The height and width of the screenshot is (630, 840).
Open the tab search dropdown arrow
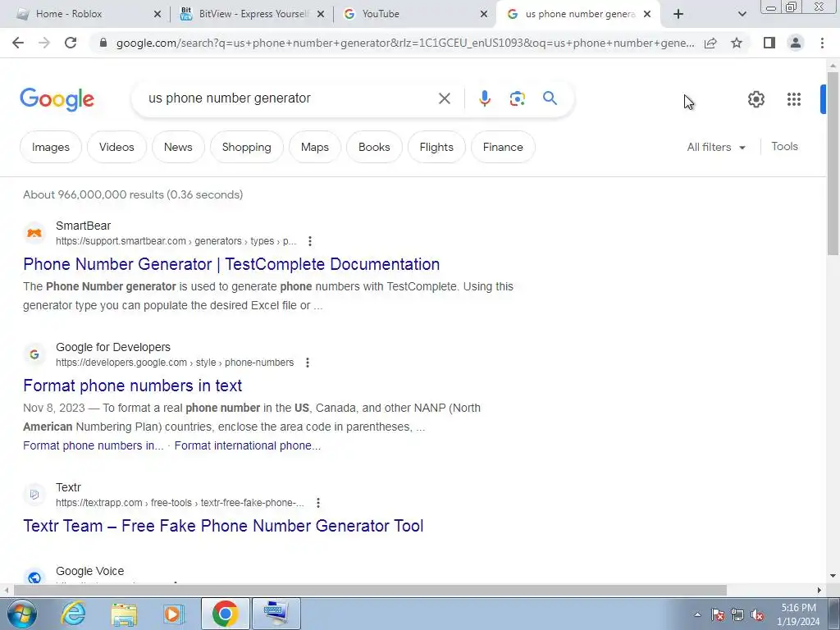742,15
